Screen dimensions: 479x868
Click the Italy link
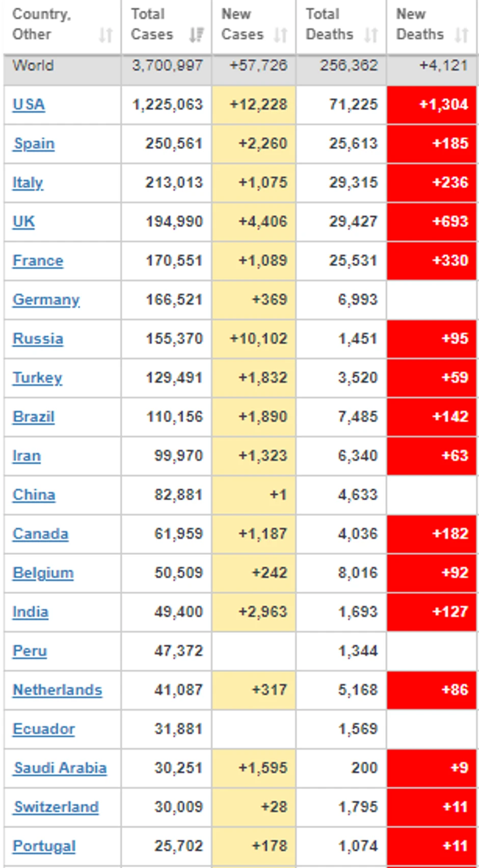[28, 183]
